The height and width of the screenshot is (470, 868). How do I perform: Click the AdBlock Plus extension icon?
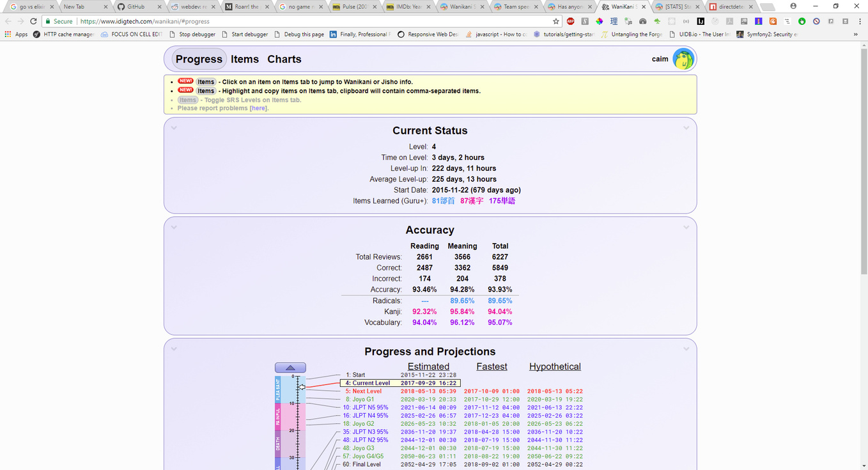pyautogui.click(x=571, y=21)
